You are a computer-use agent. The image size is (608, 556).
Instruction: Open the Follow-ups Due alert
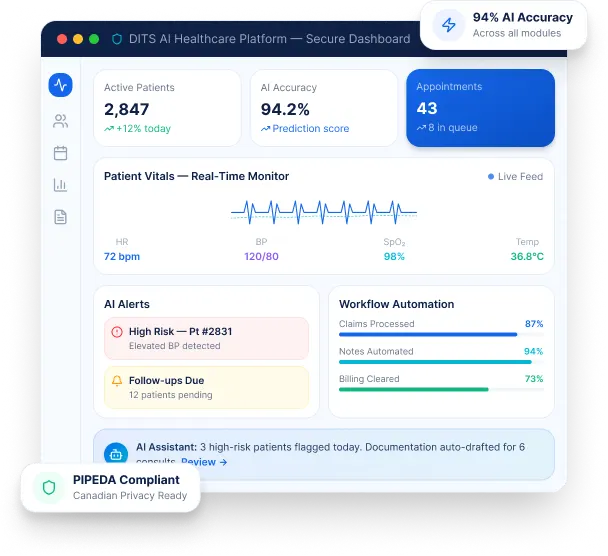(206, 387)
